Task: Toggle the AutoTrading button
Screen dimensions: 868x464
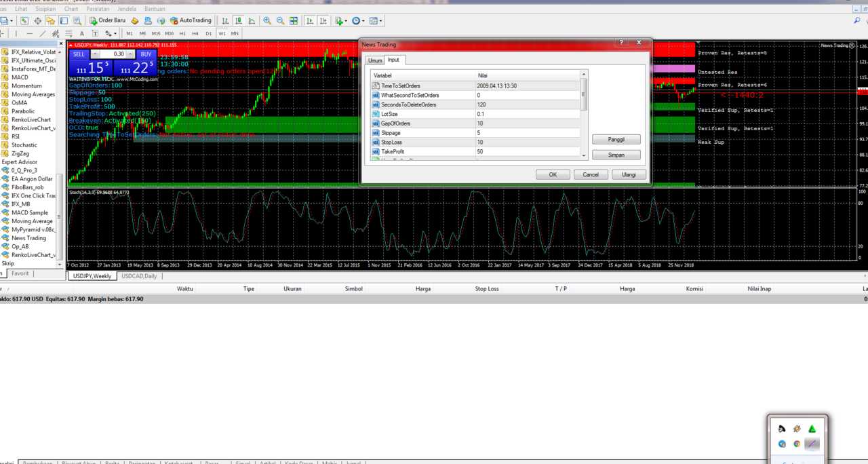Action: [x=191, y=21]
